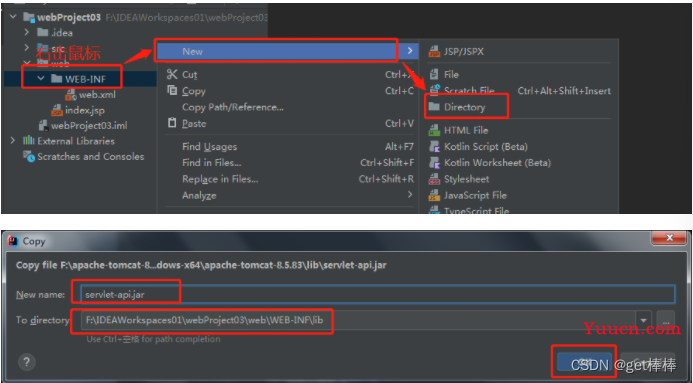Select index.jsp in the project tree
Viewport: 693px width, 383px height.
coord(85,110)
